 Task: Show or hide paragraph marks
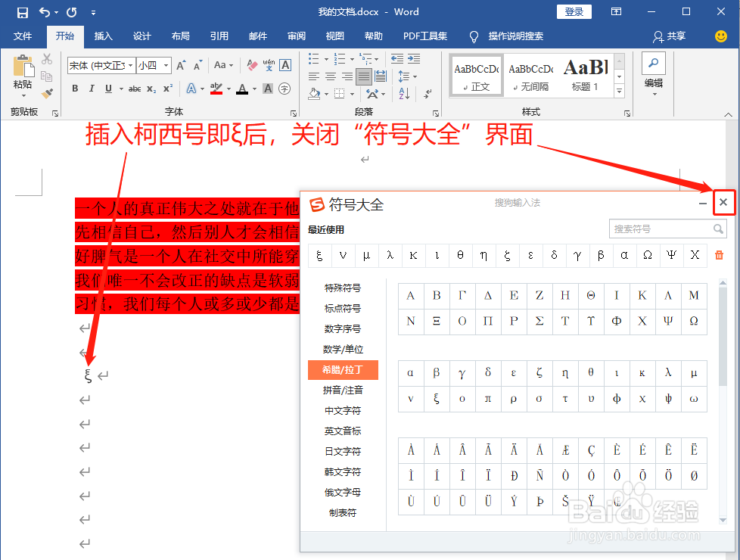[x=428, y=94]
